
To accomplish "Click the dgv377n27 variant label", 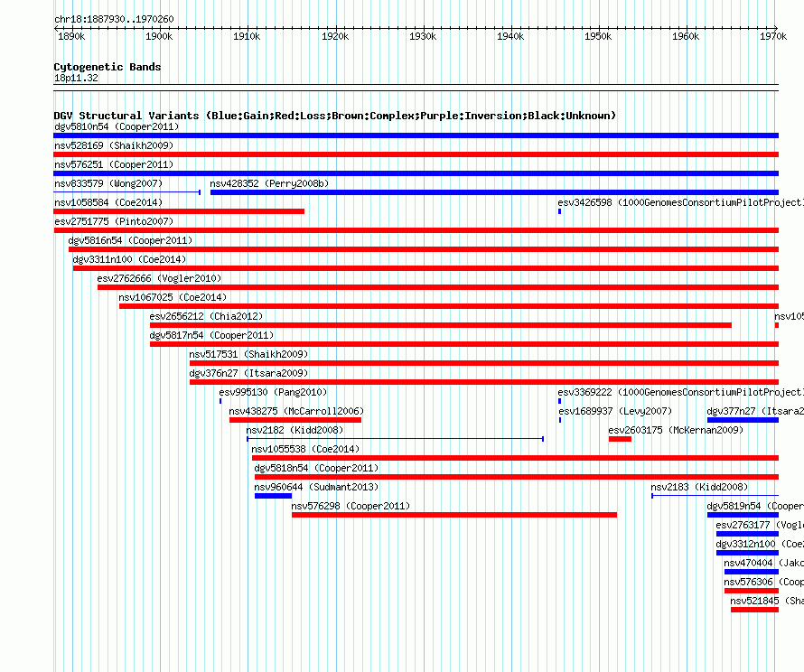I will [x=755, y=411].
